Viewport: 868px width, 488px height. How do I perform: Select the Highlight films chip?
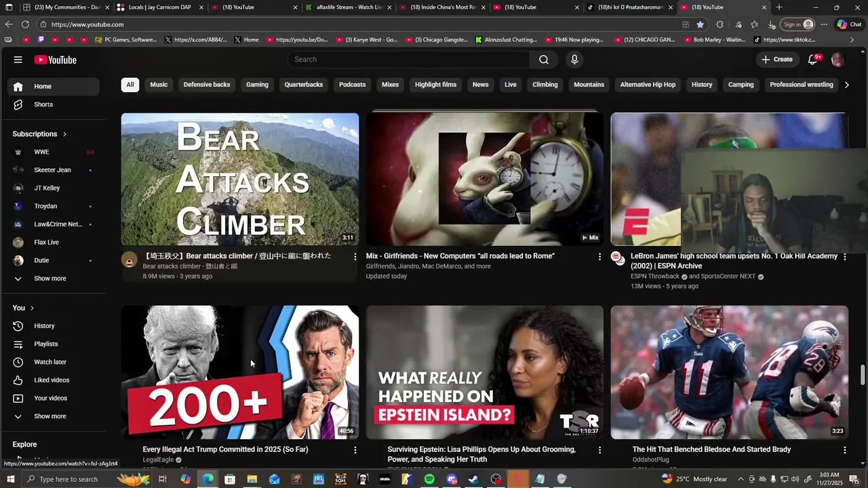[x=435, y=85]
